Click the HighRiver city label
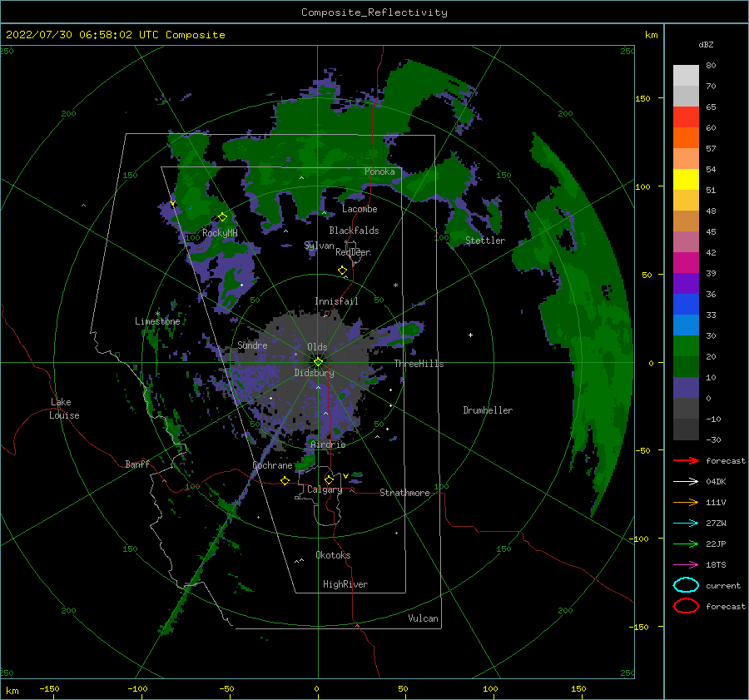749x700 pixels. pos(345,584)
